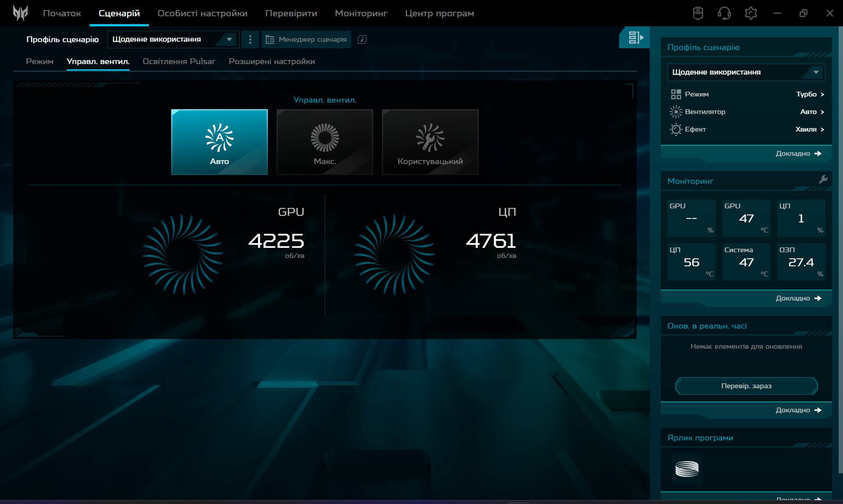
Task: Collapse the right sidebar panel
Action: click(635, 38)
